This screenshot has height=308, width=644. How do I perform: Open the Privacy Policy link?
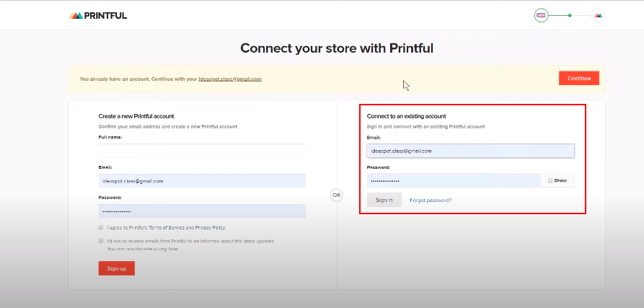click(210, 227)
